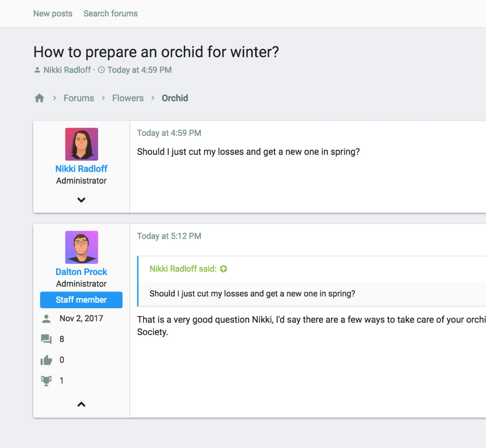Collapse Dalton Prock's user details chevron
The image size is (486, 448).
(x=81, y=404)
